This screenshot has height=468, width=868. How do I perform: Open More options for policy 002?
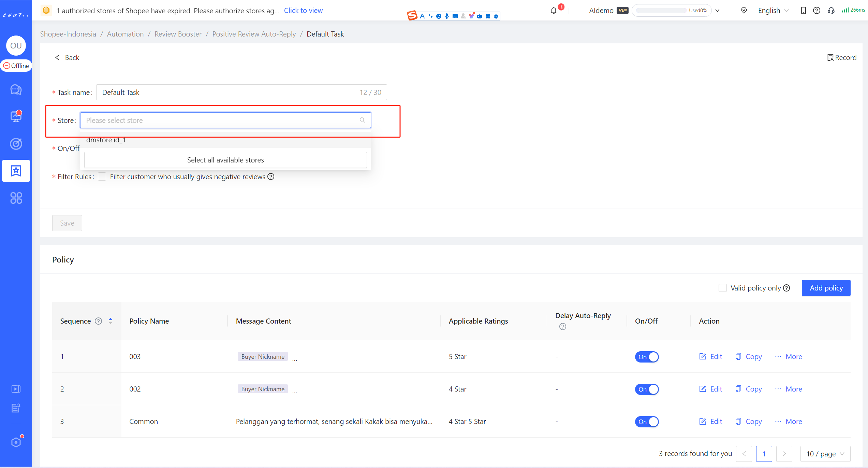click(788, 389)
